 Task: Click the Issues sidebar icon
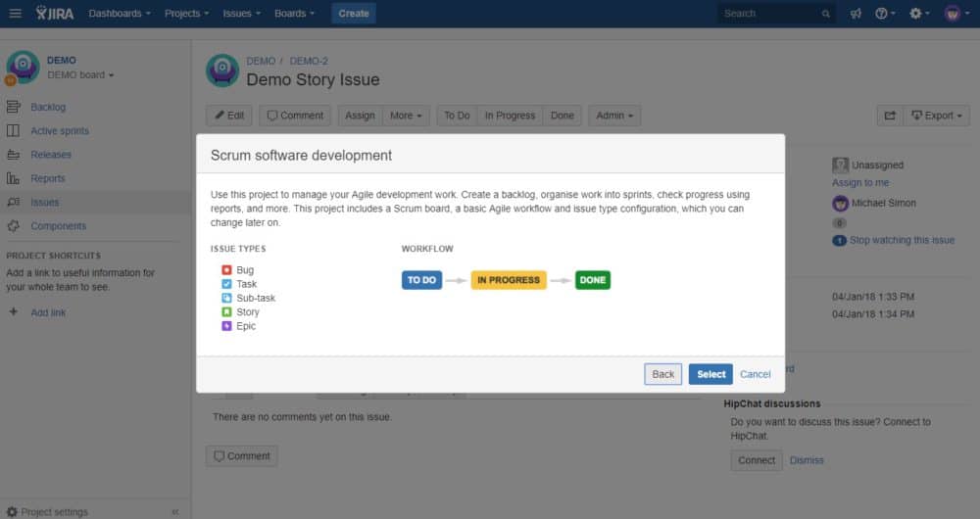pos(13,203)
